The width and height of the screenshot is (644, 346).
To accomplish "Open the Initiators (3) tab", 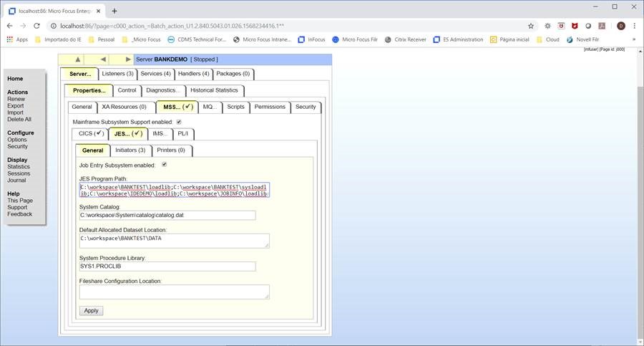I will [x=130, y=150].
